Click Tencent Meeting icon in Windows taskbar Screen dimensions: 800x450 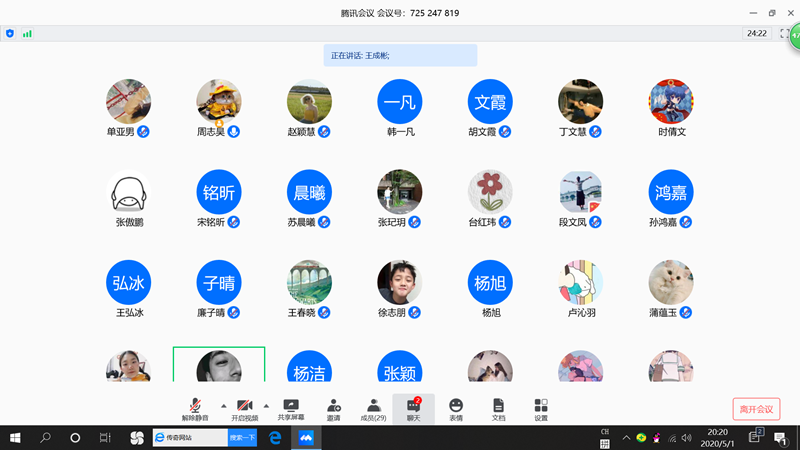[x=308, y=438]
